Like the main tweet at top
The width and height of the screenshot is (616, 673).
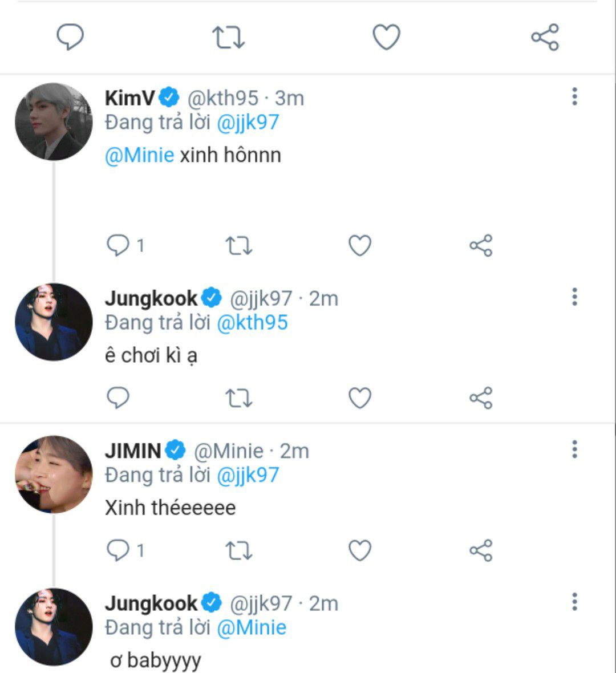pos(386,37)
